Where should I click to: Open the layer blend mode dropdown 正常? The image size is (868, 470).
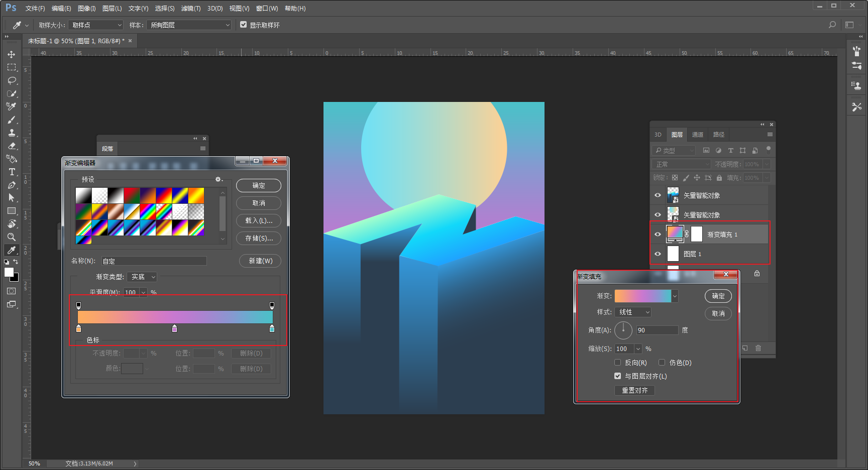click(x=682, y=164)
